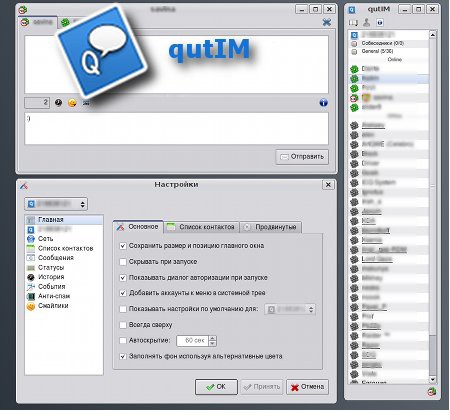Toggle Показывать диалог авторизации при запуске
The height and width of the screenshot is (420, 450).
[x=123, y=278]
